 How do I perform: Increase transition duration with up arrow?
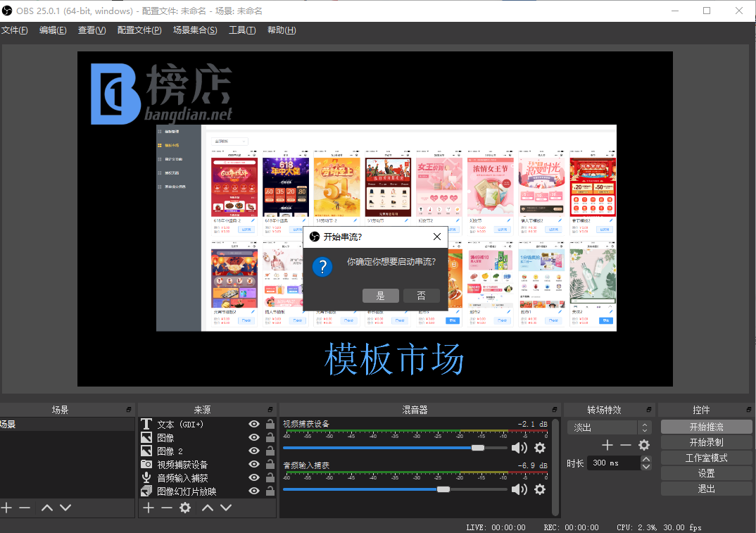point(646,459)
